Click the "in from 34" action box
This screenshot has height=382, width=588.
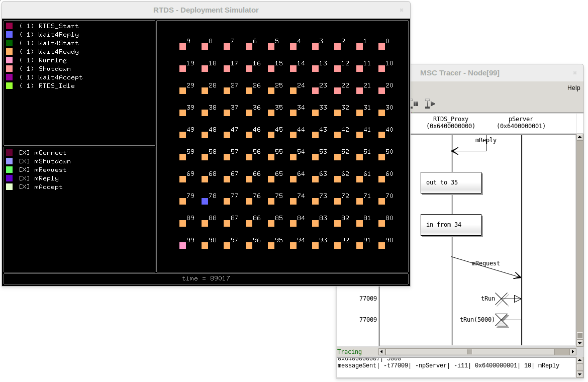pos(451,225)
